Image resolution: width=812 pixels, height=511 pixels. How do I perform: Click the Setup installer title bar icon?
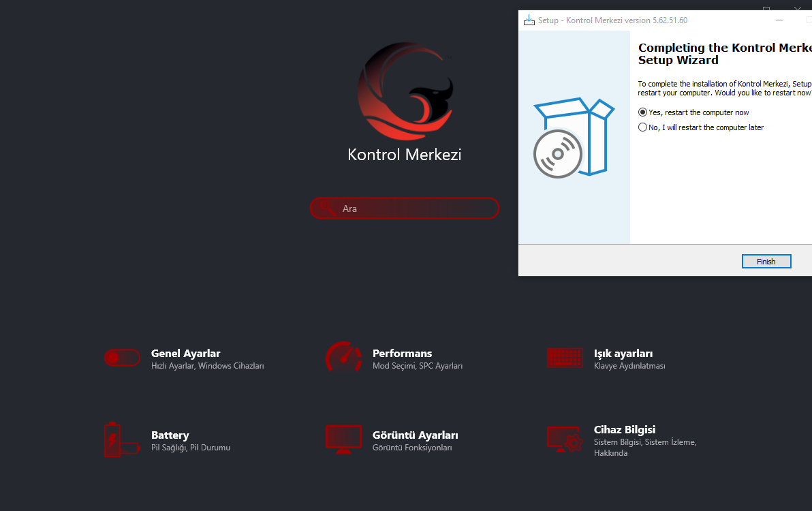tap(529, 20)
